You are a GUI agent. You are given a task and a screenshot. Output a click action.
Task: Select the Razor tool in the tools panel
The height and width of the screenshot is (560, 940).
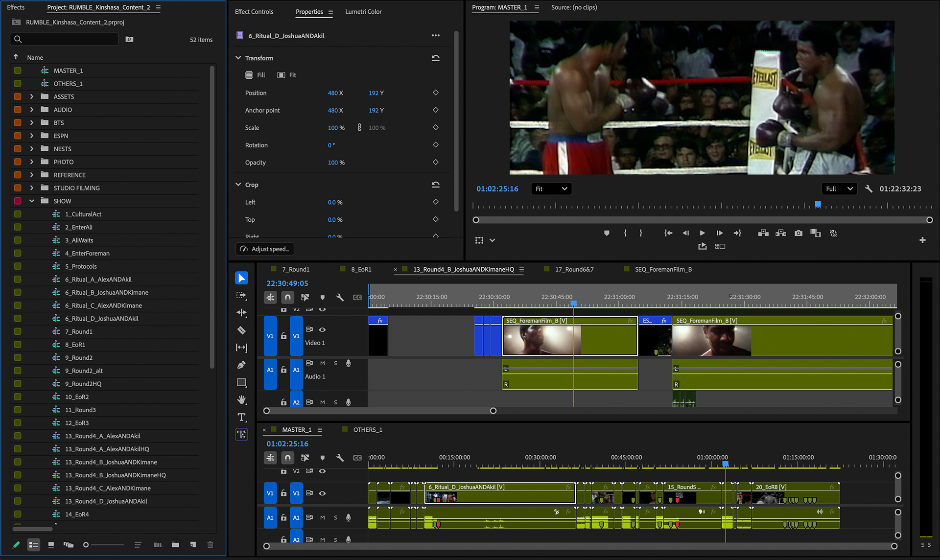(241, 330)
